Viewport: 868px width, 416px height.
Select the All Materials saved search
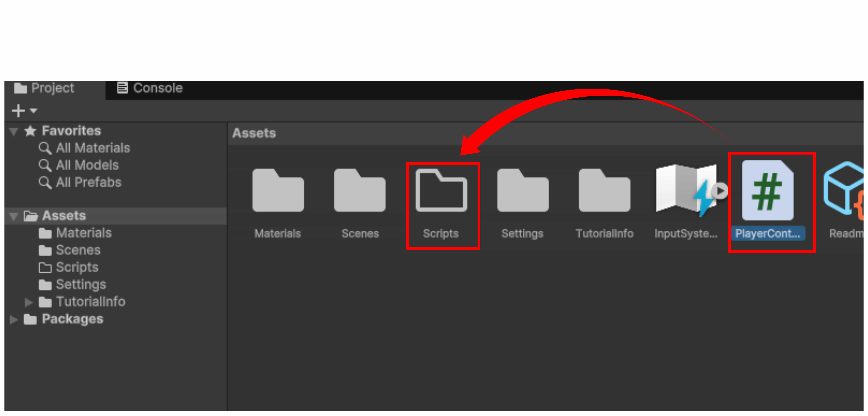click(x=84, y=148)
